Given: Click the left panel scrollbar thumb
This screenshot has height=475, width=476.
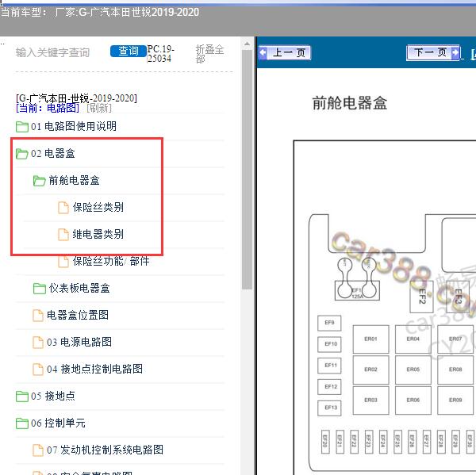Looking at the screenshot, I should [247, 170].
